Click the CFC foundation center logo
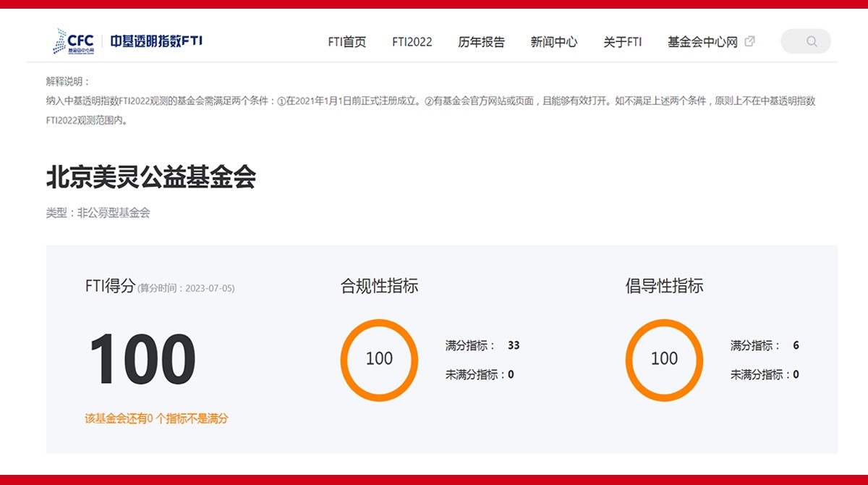Screen dimensions: 868x485 [x=75, y=41]
